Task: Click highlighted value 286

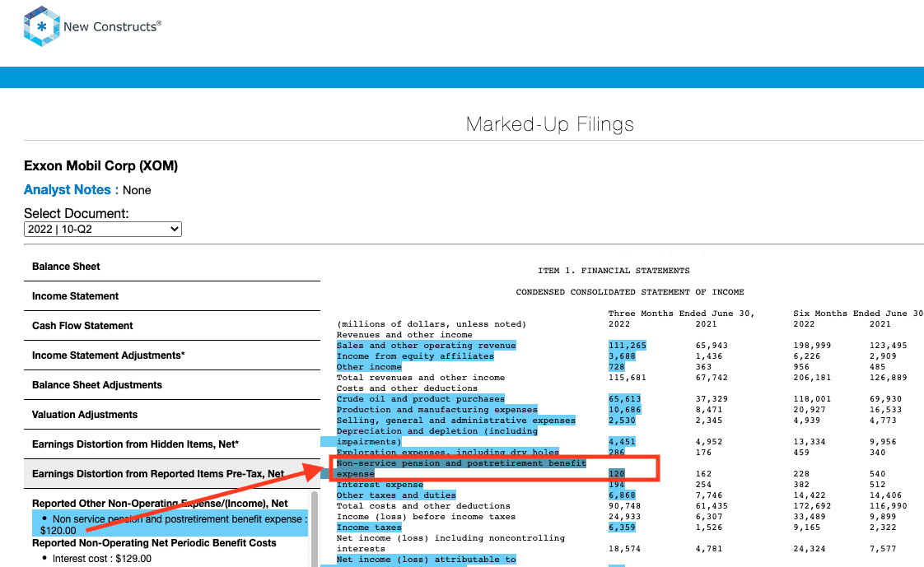Action: [616, 452]
